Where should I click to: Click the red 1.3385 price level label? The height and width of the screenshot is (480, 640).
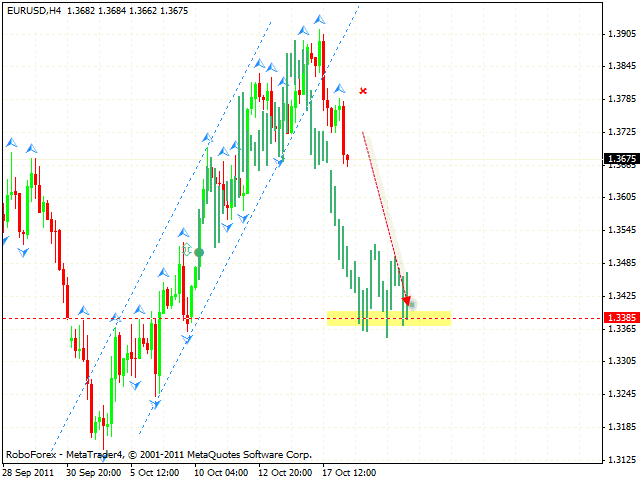pos(618,318)
